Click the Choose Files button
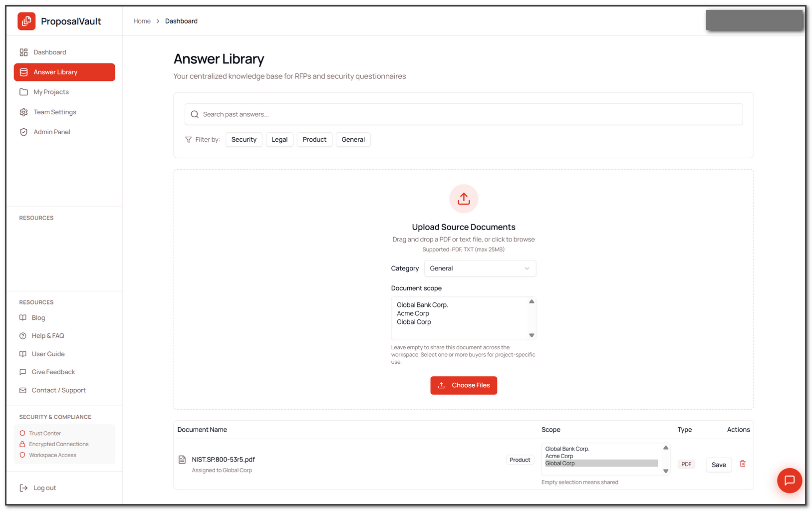 (464, 385)
